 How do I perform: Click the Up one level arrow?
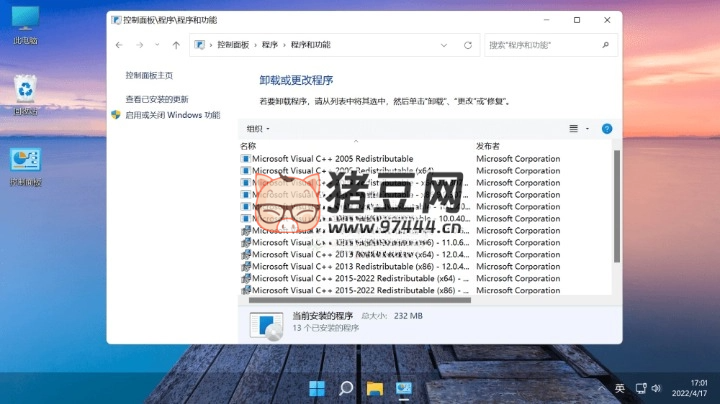point(176,45)
